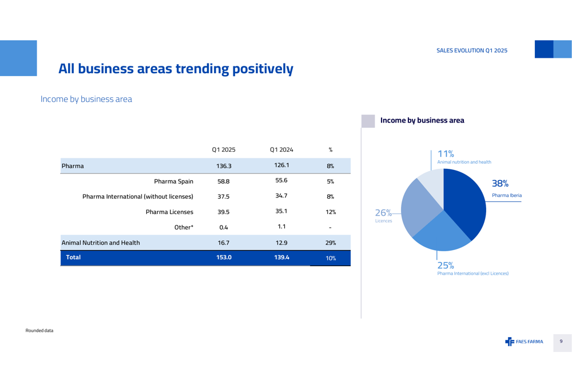Click the 10% total growth cell

pos(331,259)
